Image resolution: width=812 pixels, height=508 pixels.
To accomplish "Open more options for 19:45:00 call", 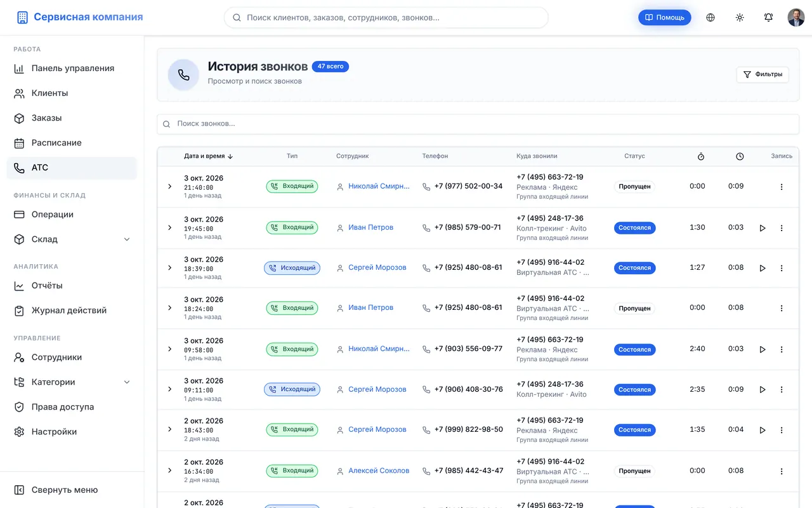I will point(782,228).
